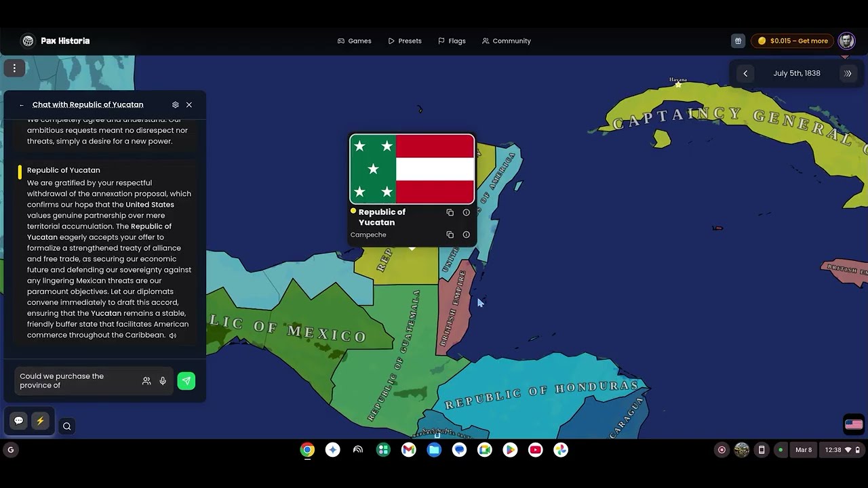Open the phone hub icon
Viewport: 868px width, 488px height.
click(x=762, y=449)
